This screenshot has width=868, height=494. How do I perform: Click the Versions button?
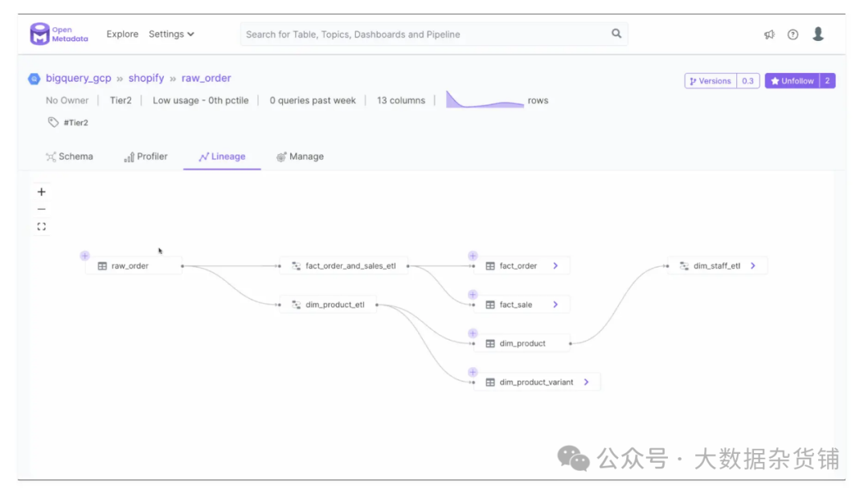point(710,81)
